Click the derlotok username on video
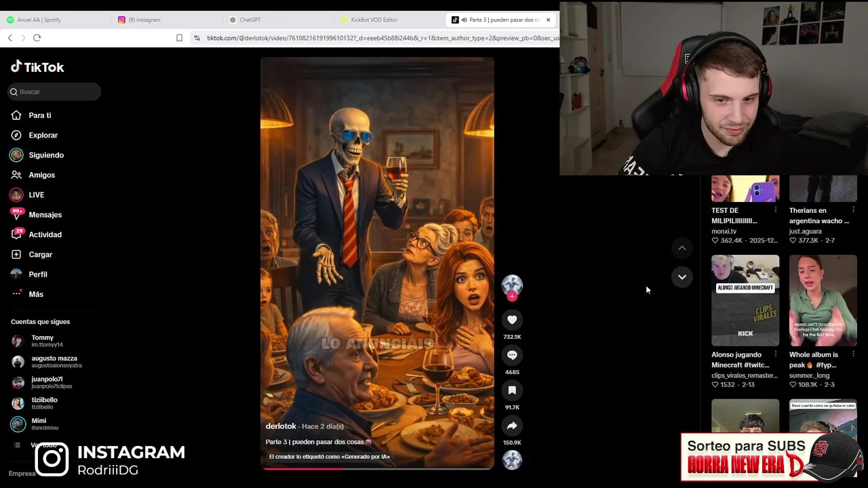The image size is (868, 488). click(x=281, y=426)
